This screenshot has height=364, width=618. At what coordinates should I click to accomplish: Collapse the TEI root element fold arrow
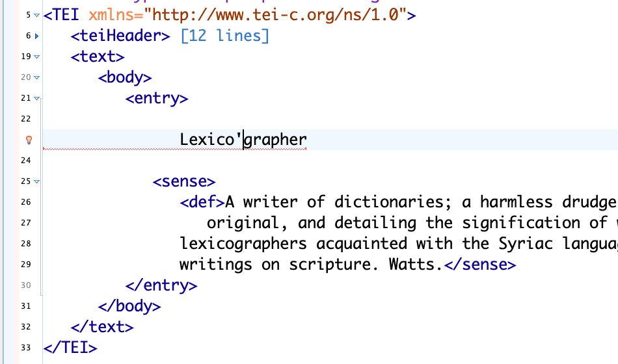[x=37, y=15]
